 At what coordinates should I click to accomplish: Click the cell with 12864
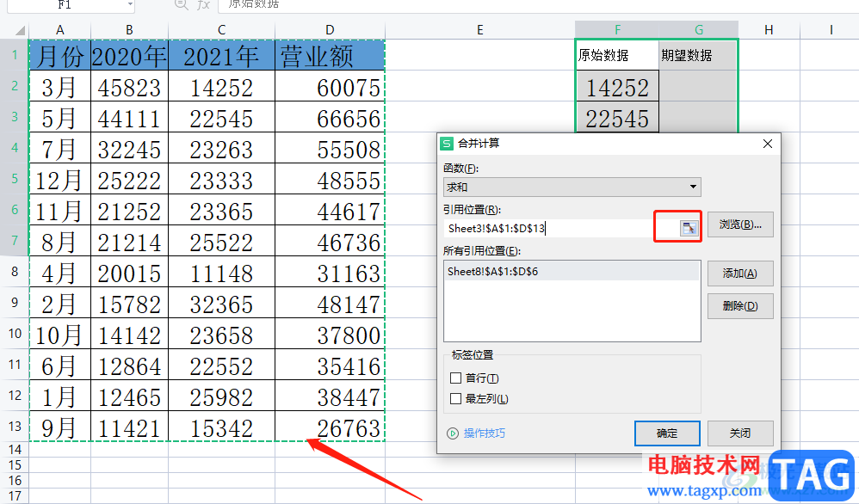(129, 365)
